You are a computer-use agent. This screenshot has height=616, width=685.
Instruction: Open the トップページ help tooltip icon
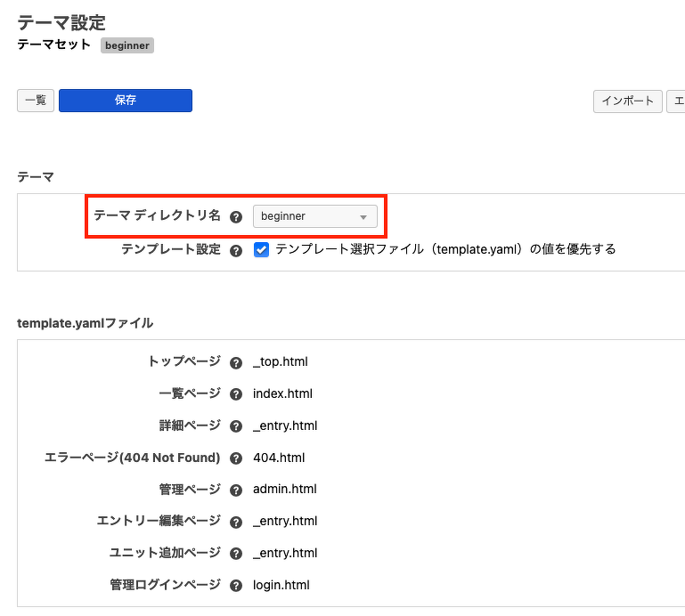[x=236, y=362]
